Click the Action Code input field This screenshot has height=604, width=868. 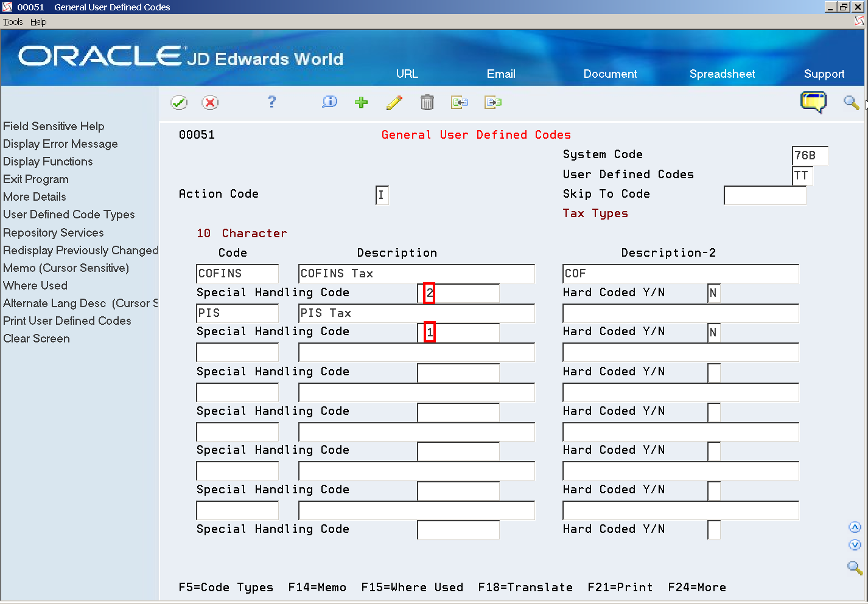point(382,195)
